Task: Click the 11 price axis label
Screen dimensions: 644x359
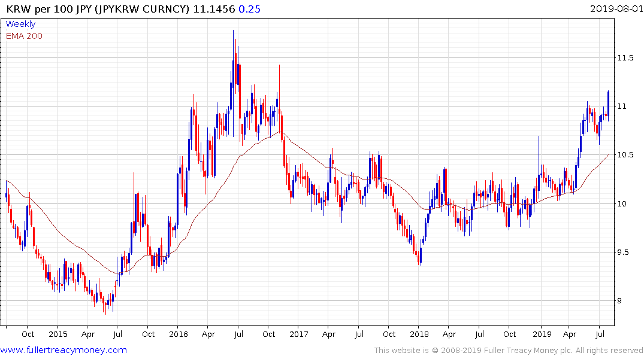Action: point(621,107)
